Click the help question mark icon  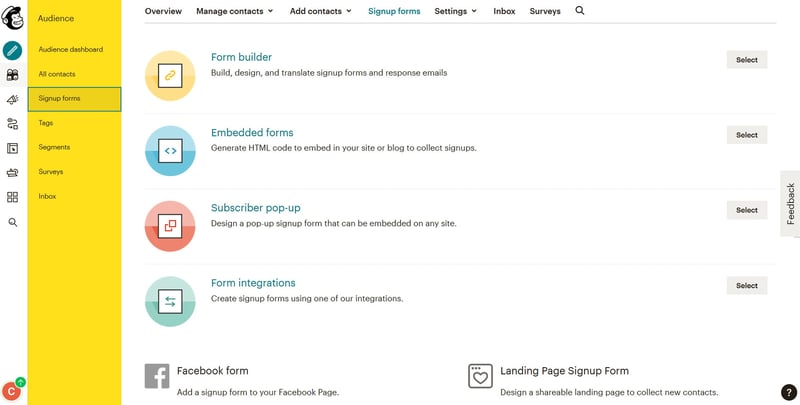pos(788,392)
